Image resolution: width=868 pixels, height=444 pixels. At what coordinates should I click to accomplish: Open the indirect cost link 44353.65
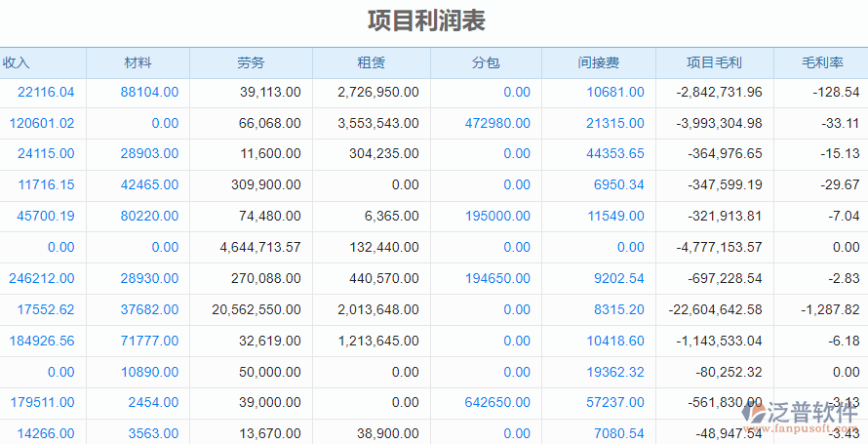click(x=614, y=154)
